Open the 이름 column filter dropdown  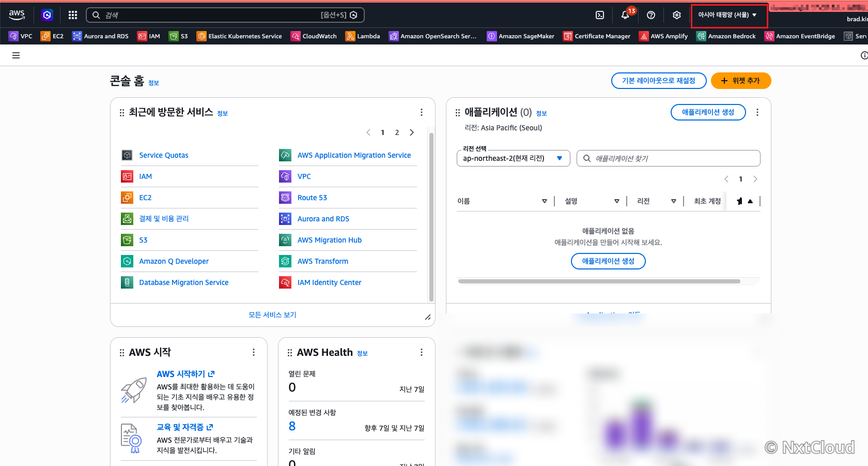(x=544, y=201)
